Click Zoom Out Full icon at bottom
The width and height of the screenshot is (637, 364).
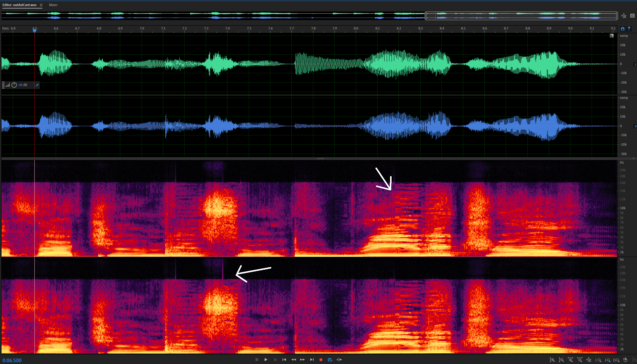(x=589, y=360)
